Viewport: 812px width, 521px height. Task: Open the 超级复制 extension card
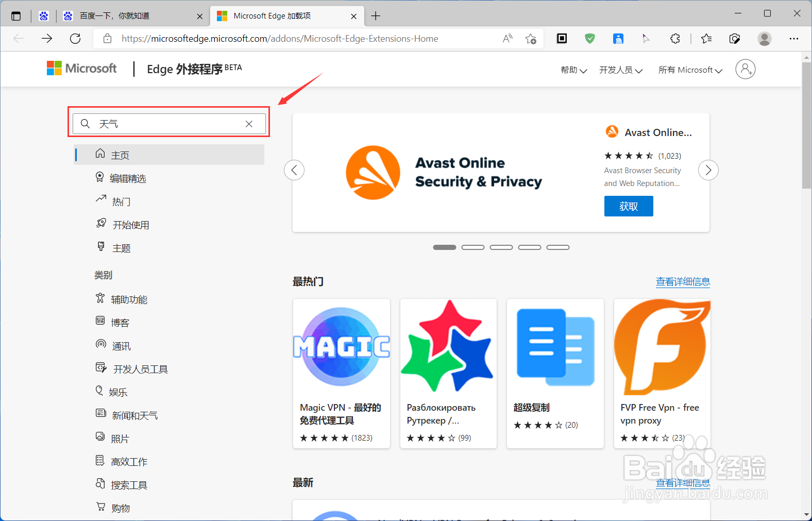[x=555, y=374]
